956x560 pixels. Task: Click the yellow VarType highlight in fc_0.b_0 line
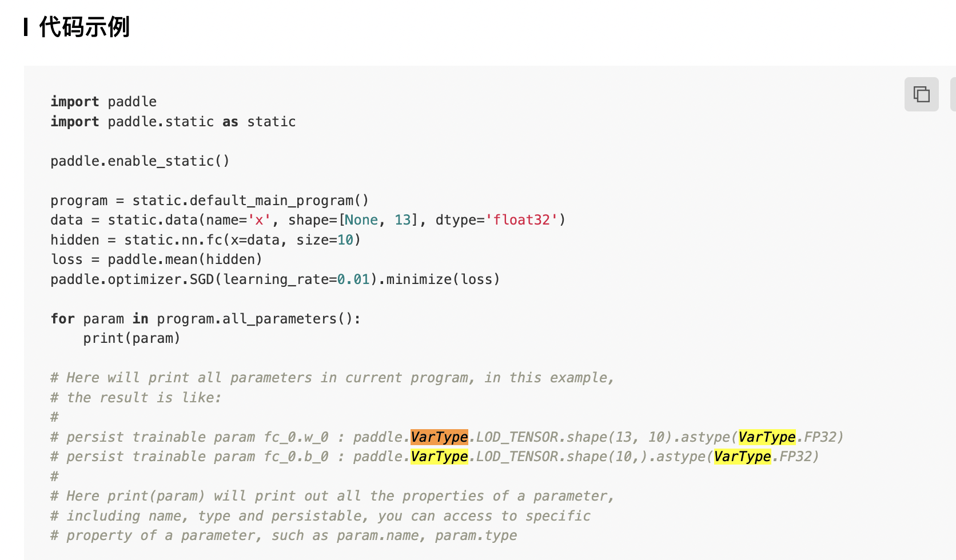(x=439, y=456)
